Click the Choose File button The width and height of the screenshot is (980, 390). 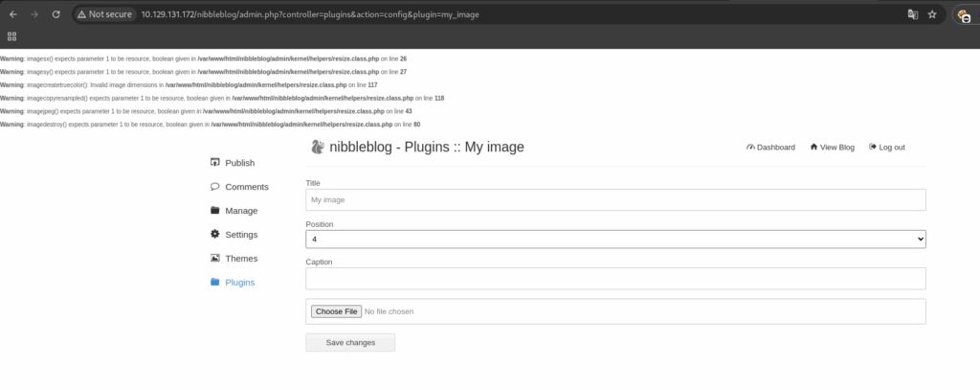click(x=336, y=311)
